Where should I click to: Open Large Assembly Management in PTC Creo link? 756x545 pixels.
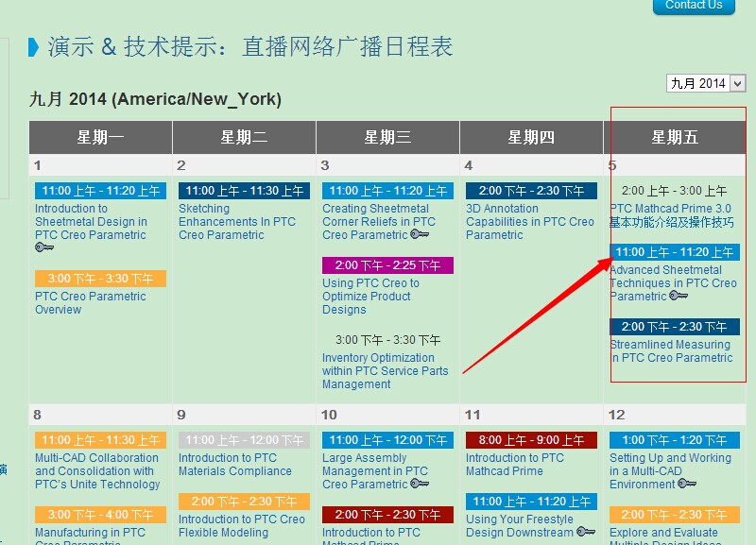tap(375, 470)
